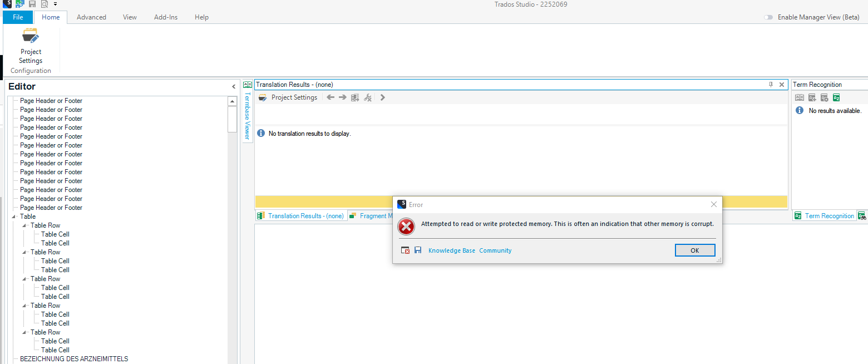Click the wrench-with-x icon in Translation Results toolbar
868x364 pixels.
(368, 97)
